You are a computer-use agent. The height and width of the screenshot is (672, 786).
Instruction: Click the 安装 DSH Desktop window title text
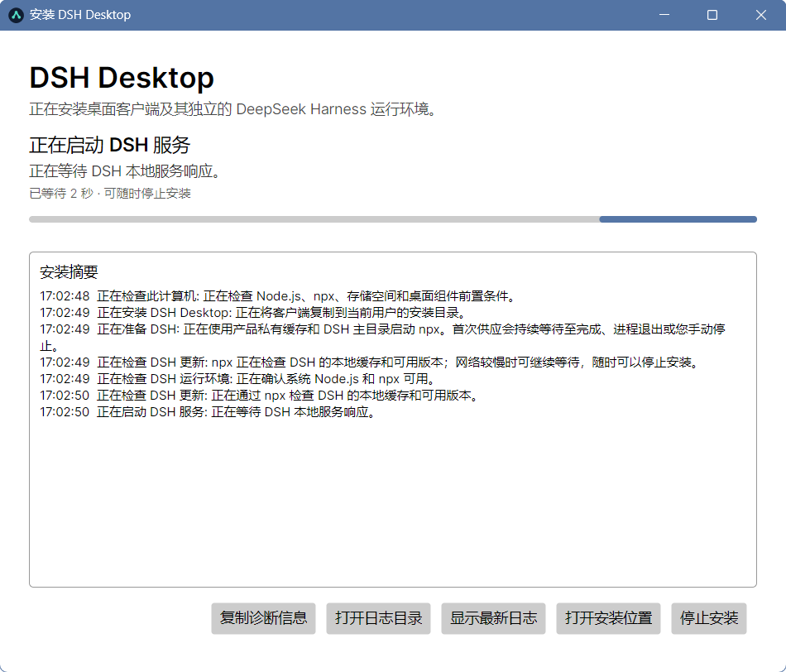coord(80,15)
